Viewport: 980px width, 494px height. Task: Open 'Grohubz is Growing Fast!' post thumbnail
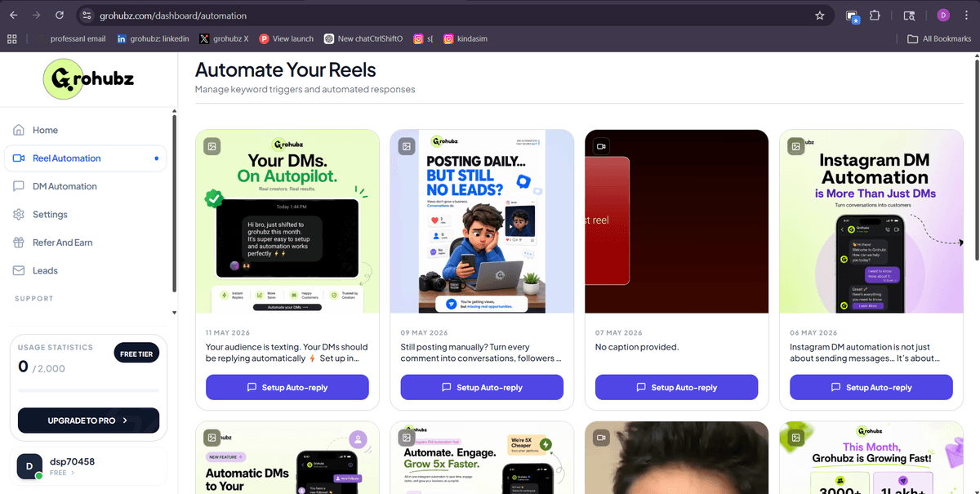pyautogui.click(x=871, y=457)
